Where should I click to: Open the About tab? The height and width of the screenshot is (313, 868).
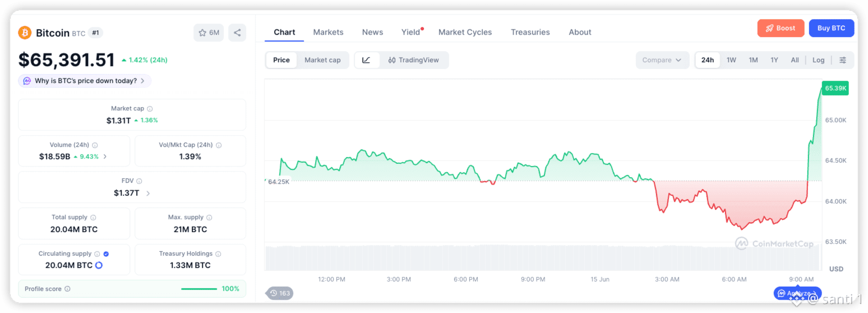pyautogui.click(x=580, y=32)
